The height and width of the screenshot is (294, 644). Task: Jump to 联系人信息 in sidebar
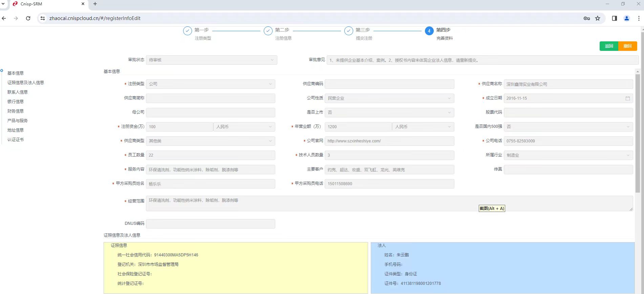18,92
